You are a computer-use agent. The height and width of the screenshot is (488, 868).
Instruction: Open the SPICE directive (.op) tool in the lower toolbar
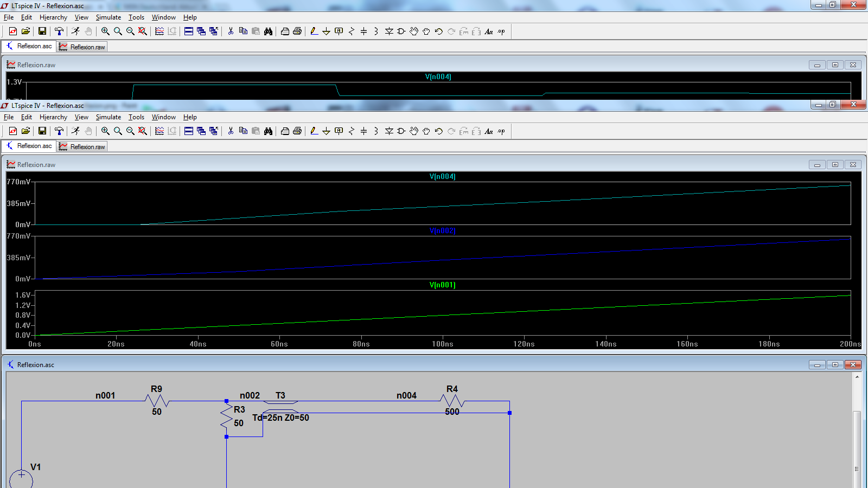501,131
